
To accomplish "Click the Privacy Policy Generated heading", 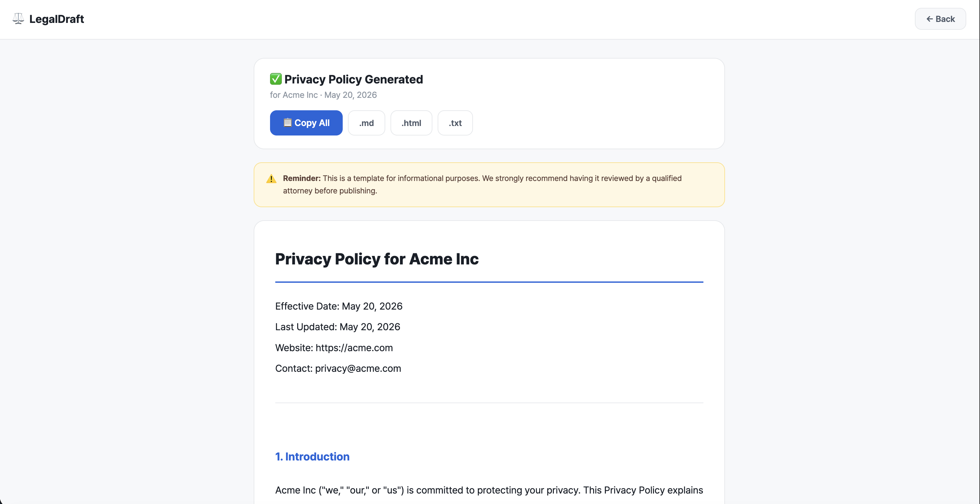I will click(354, 79).
